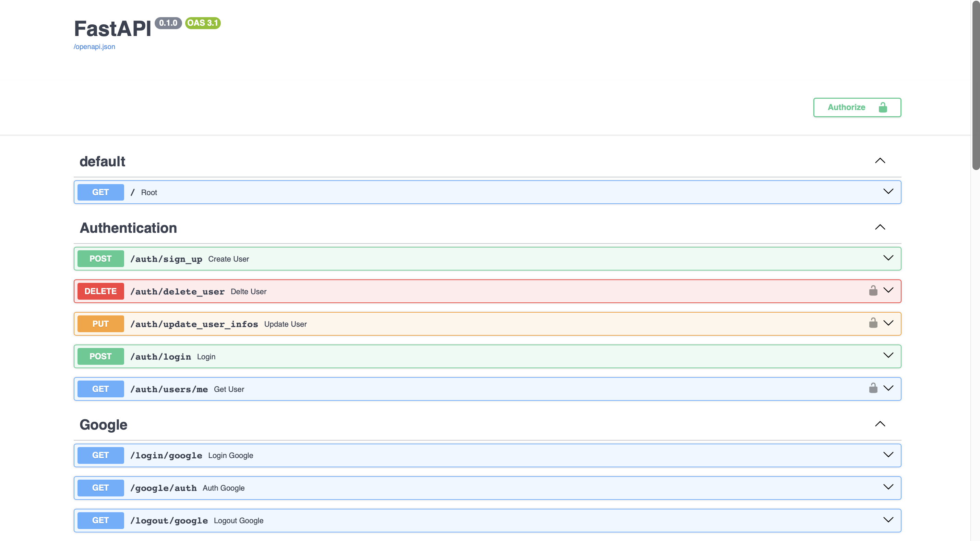This screenshot has width=980, height=541.
Task: Click the GET method badge for Root
Action: tap(101, 192)
